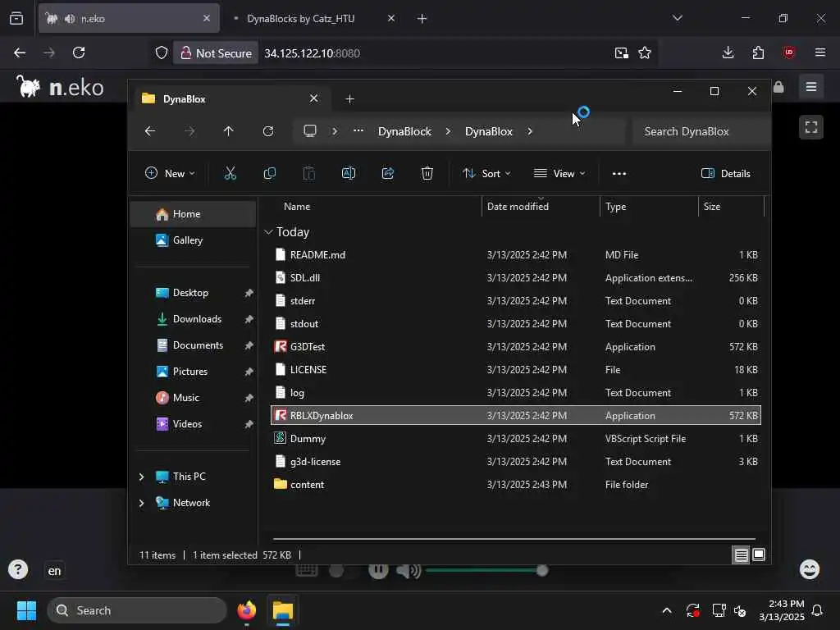This screenshot has width=840, height=630.
Task: Open Firefox tracking protection shield
Action: 162,53
